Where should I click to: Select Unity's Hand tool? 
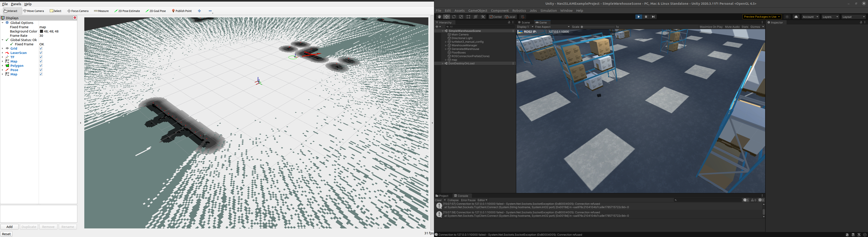click(439, 16)
